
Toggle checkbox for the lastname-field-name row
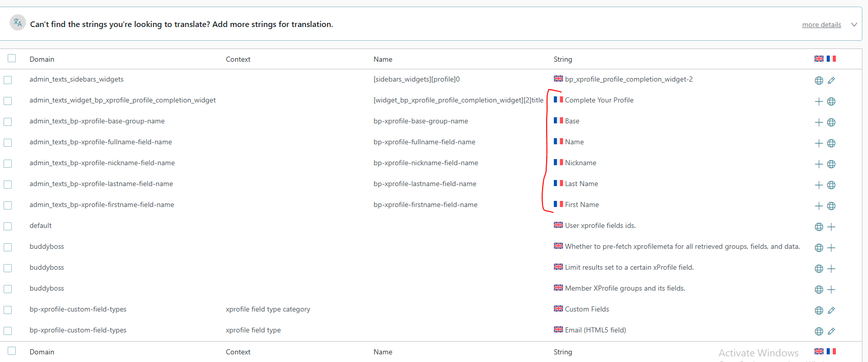pyautogui.click(x=8, y=185)
